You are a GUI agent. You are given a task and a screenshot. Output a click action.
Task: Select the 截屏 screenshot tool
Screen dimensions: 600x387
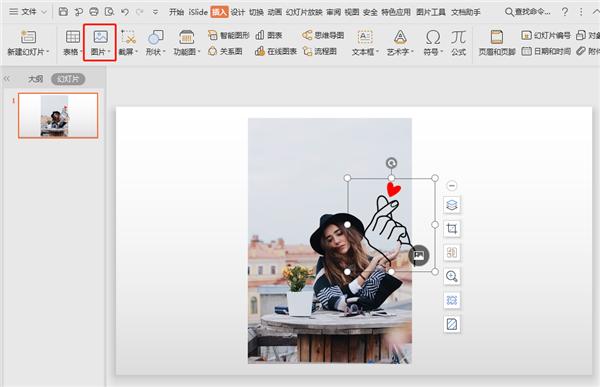tap(128, 42)
